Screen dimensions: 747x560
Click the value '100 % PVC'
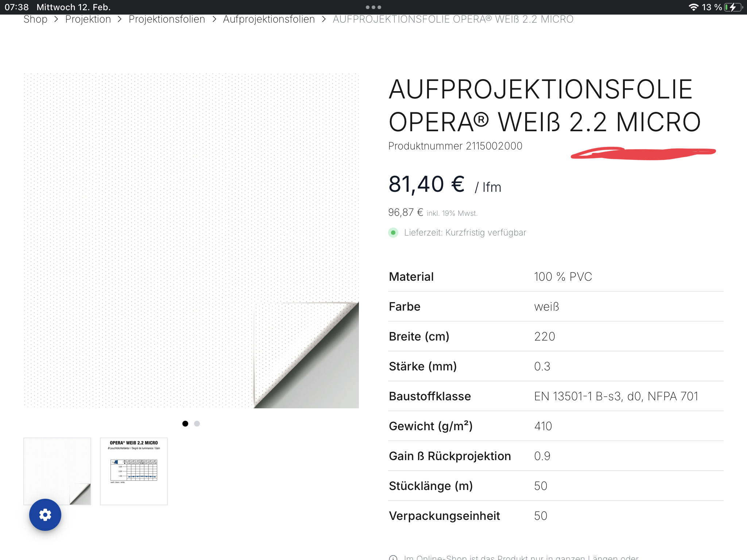coord(563,277)
